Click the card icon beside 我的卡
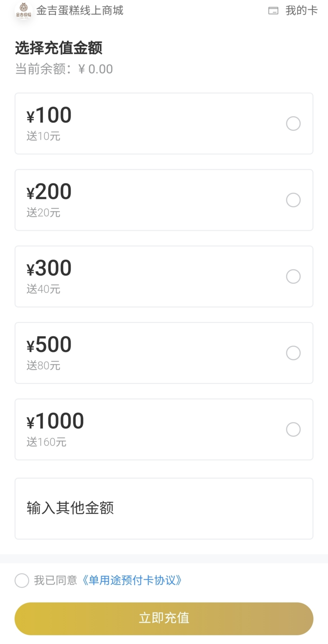This screenshot has width=328, height=644. pyautogui.click(x=273, y=11)
